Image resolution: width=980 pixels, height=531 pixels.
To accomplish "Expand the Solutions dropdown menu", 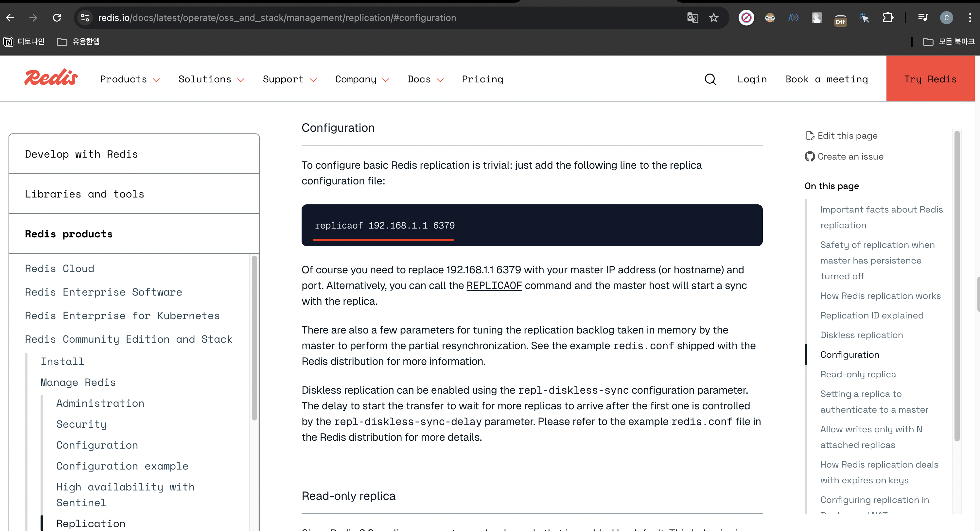I will tap(211, 79).
